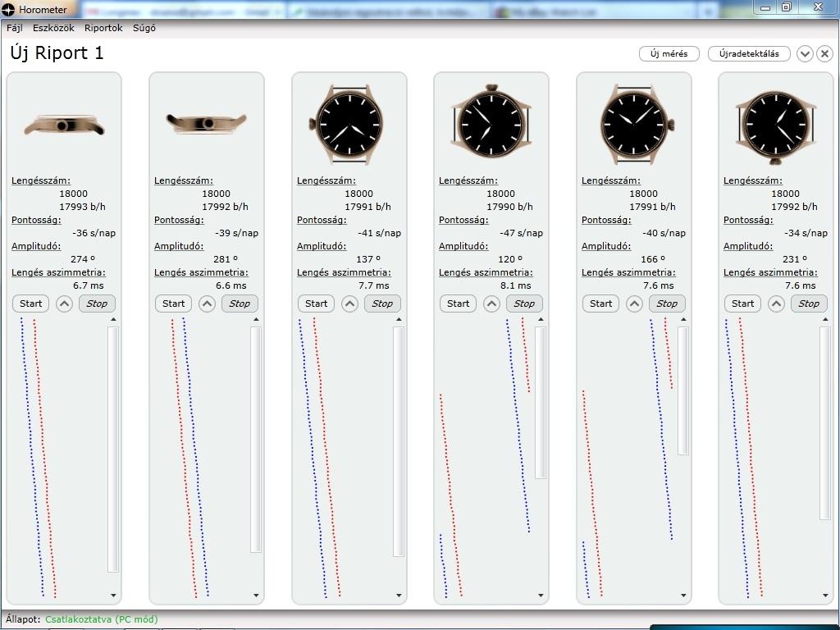
Task: Start measurement in the -40 s/nap panel
Action: point(601,304)
